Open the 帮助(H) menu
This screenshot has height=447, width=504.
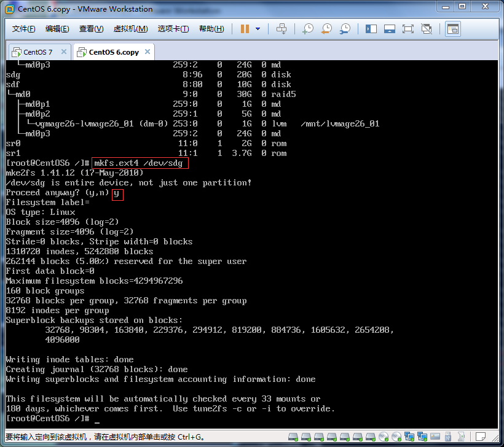(x=211, y=29)
